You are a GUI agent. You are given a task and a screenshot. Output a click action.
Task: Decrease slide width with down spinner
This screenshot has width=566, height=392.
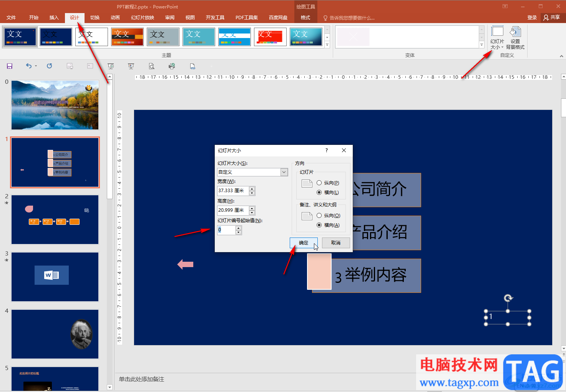pos(252,193)
